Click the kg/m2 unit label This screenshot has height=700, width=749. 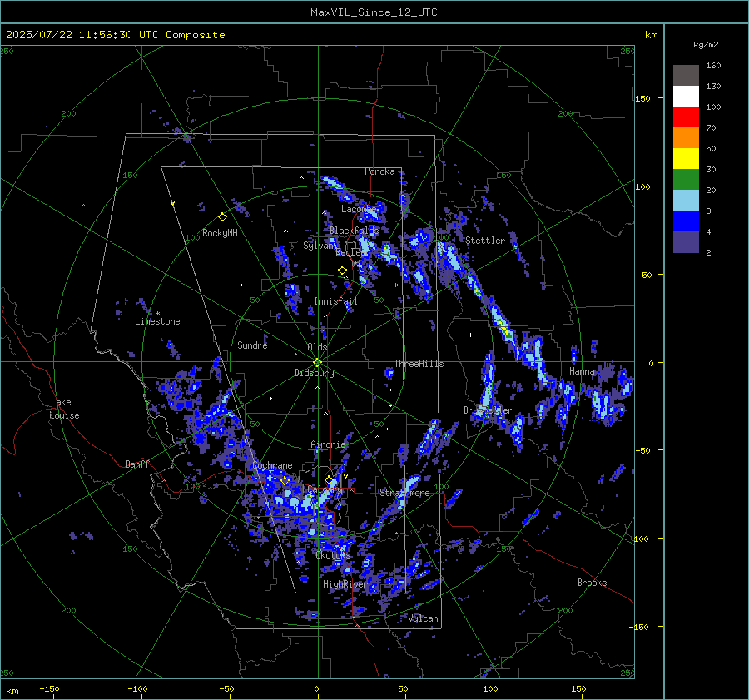click(706, 45)
